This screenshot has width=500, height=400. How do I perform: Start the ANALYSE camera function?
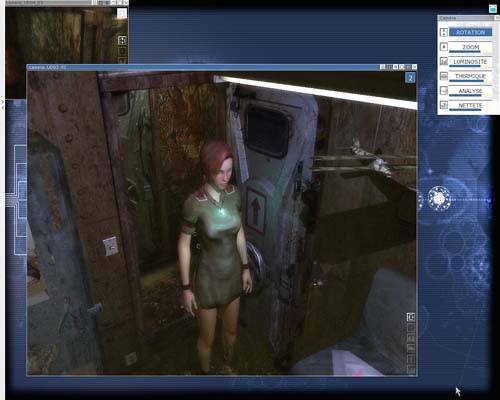pos(470,91)
